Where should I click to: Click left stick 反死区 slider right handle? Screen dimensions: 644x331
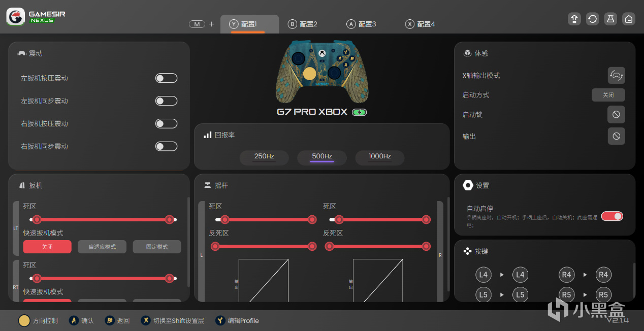pyautogui.click(x=312, y=246)
